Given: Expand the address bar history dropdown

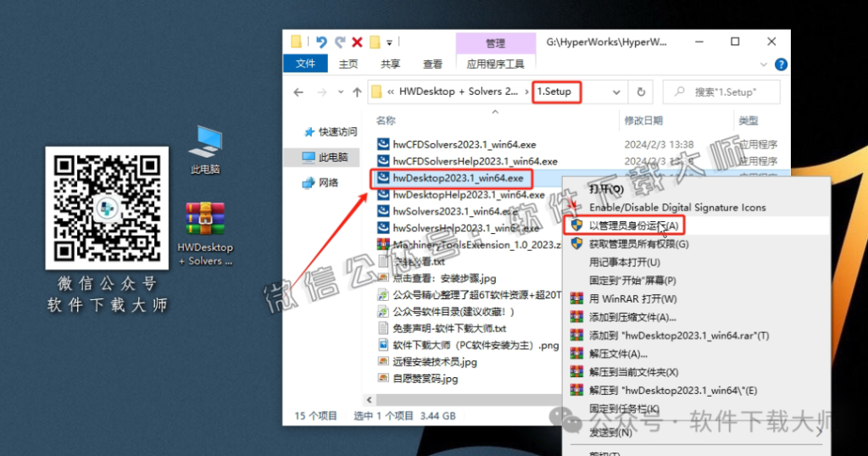Looking at the screenshot, I should [x=616, y=92].
